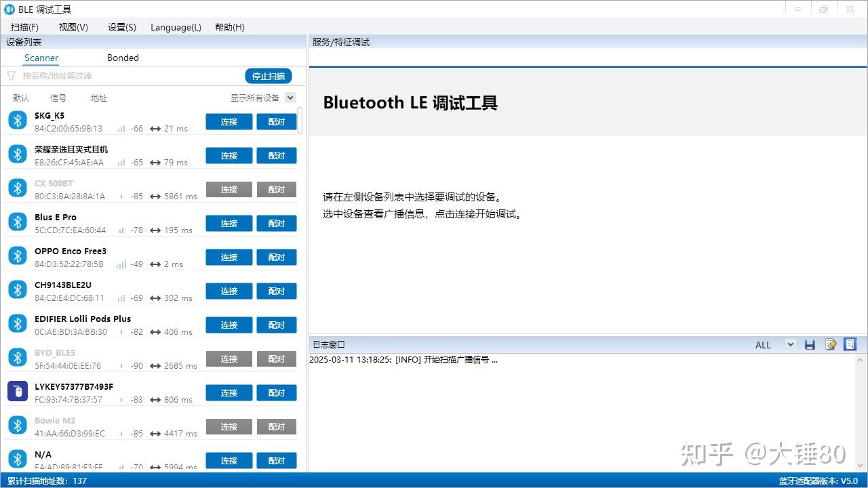Pair with CH9143BLE2U
This screenshot has width=868, height=488.
[x=277, y=291]
